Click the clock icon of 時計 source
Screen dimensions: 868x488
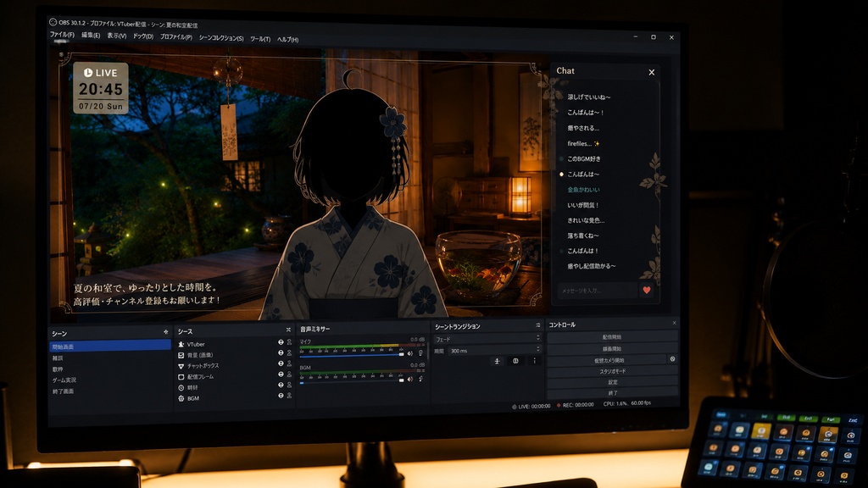click(181, 387)
